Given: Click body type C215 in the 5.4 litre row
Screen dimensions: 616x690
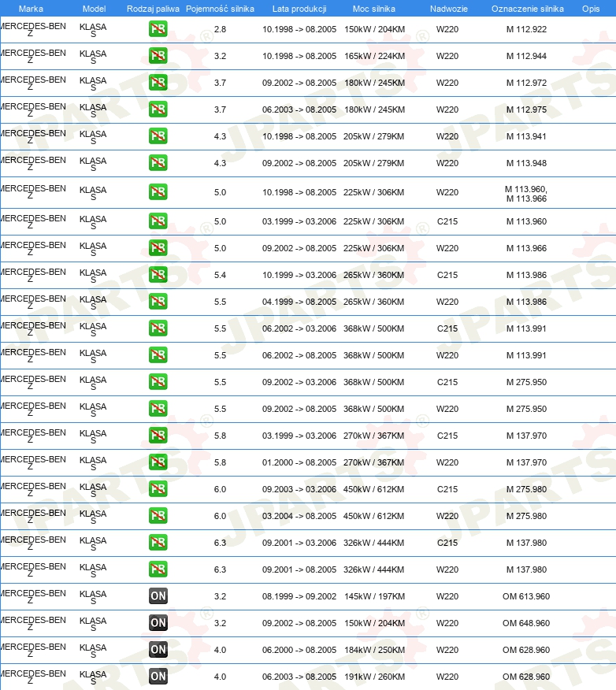Looking at the screenshot, I should click(447, 275).
